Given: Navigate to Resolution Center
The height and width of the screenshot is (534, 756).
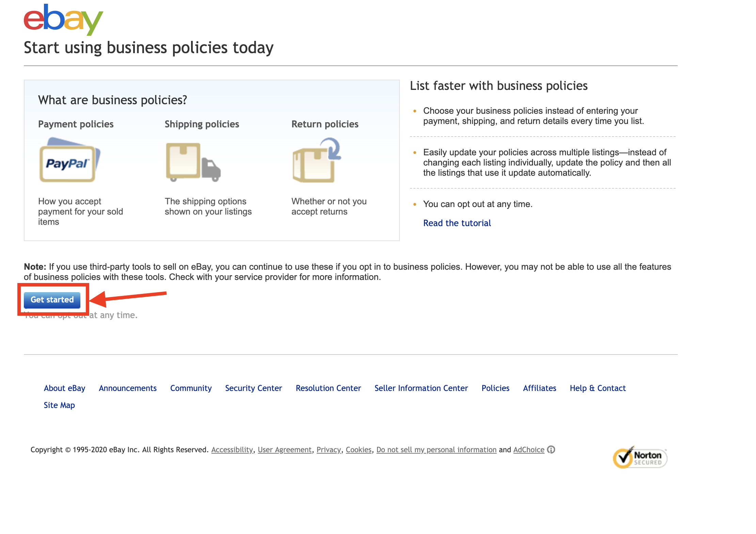Looking at the screenshot, I should (x=328, y=388).
